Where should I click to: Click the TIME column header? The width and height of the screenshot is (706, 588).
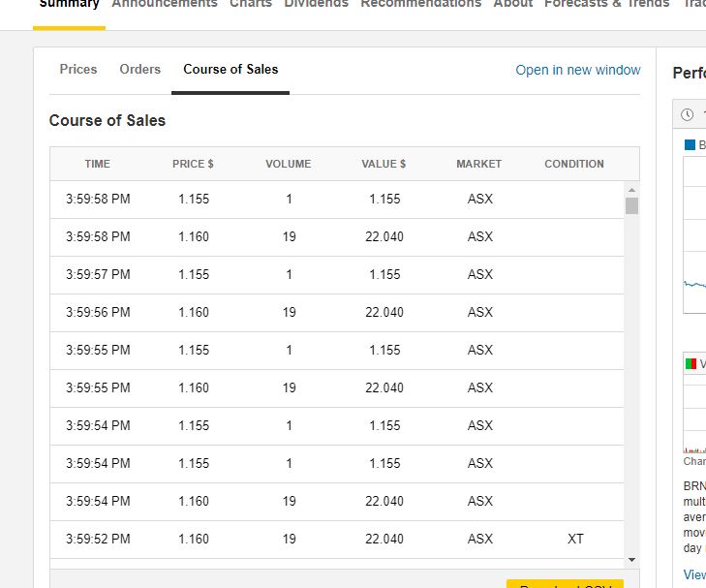coord(98,164)
